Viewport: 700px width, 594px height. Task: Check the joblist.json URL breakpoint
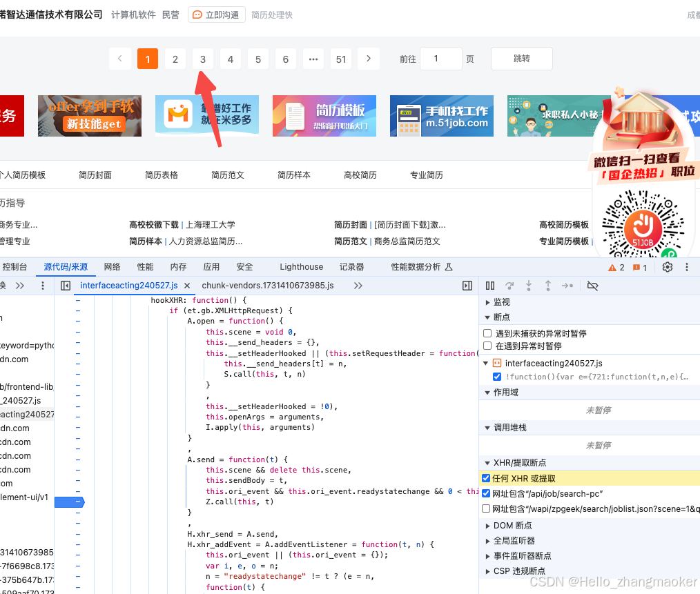486,508
